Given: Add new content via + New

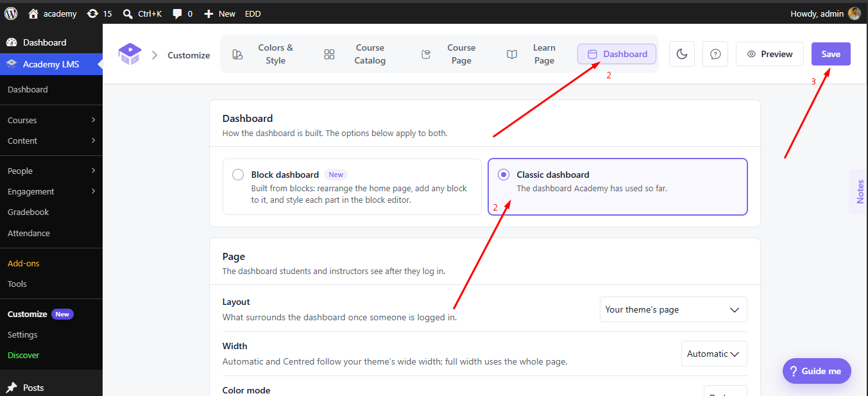Looking at the screenshot, I should pyautogui.click(x=219, y=13).
